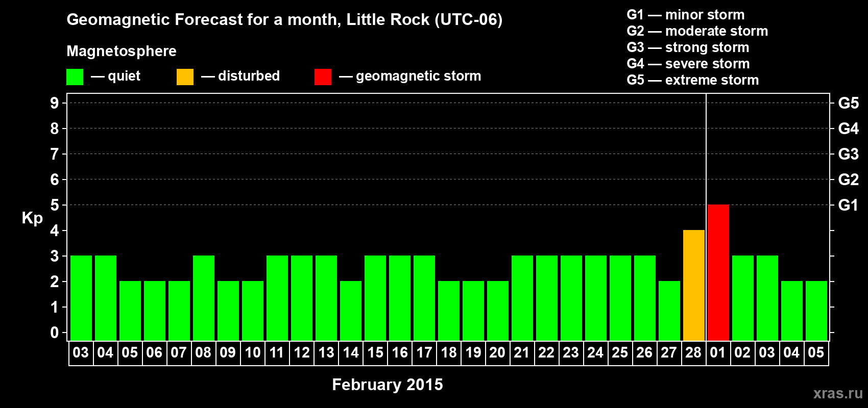Click the chart title Geomagnetic Forecast
Image resolution: width=868 pixels, height=408 pixels.
point(284,20)
